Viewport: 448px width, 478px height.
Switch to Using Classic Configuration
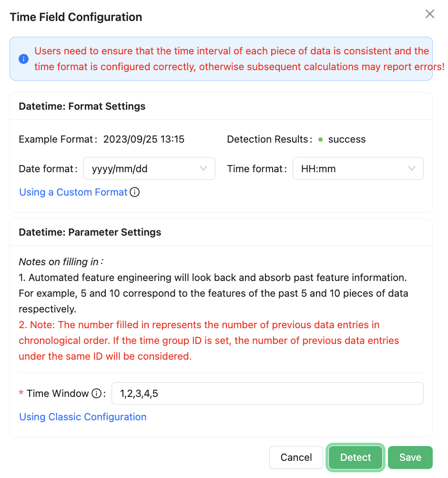tap(82, 417)
